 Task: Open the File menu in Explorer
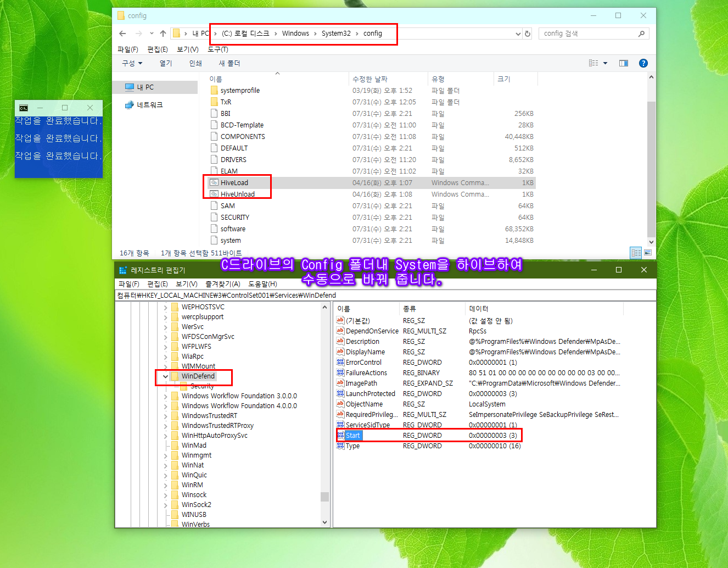128,49
